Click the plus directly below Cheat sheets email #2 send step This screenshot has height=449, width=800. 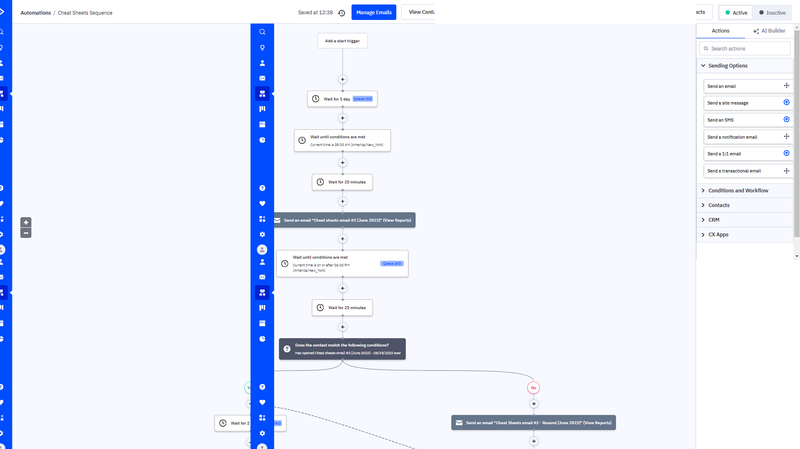pos(342,238)
